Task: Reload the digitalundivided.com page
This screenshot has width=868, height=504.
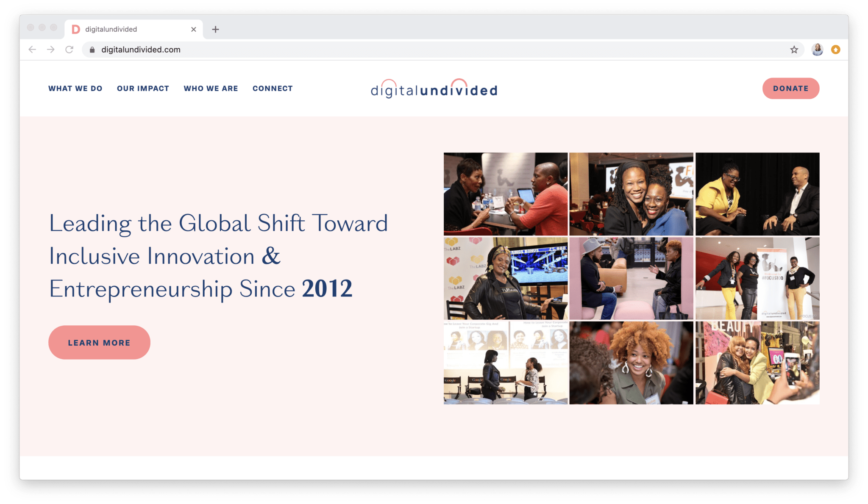Action: 69,50
